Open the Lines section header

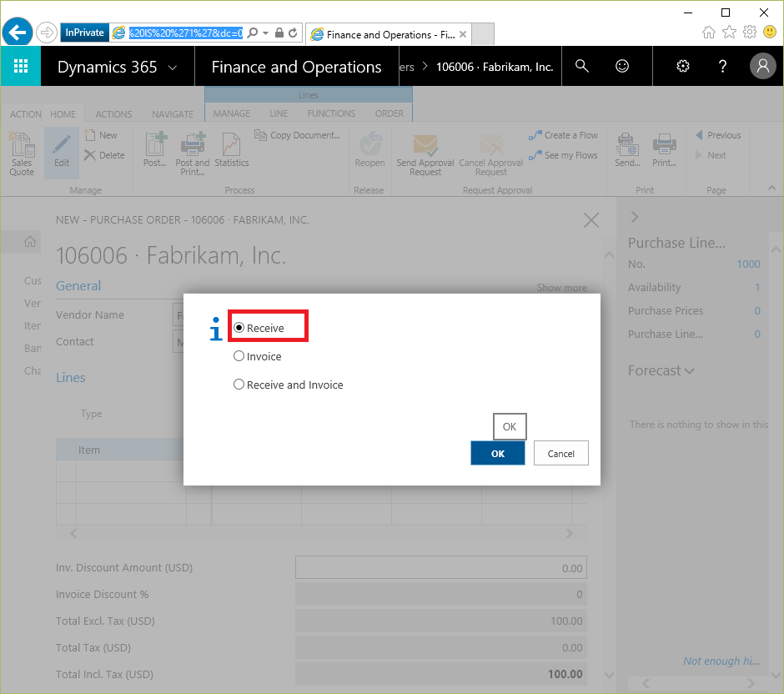click(71, 378)
